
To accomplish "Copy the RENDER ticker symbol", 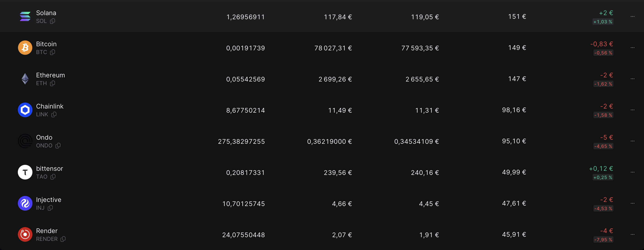I will click(x=63, y=239).
